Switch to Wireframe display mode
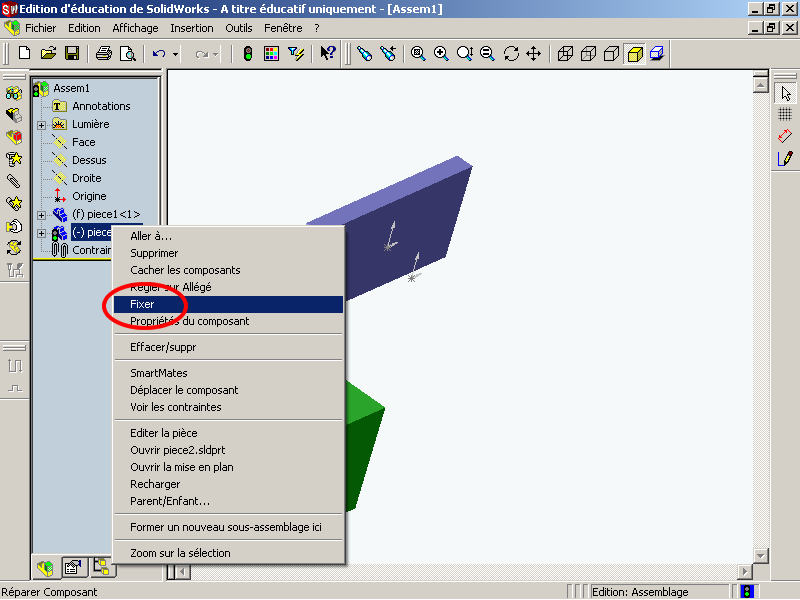Screen dimensions: 800x600 click(565, 53)
